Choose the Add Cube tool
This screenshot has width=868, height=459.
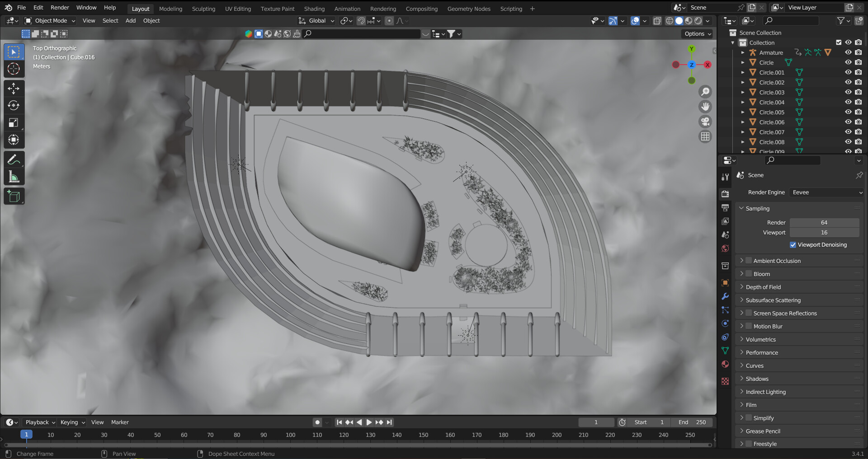14,197
